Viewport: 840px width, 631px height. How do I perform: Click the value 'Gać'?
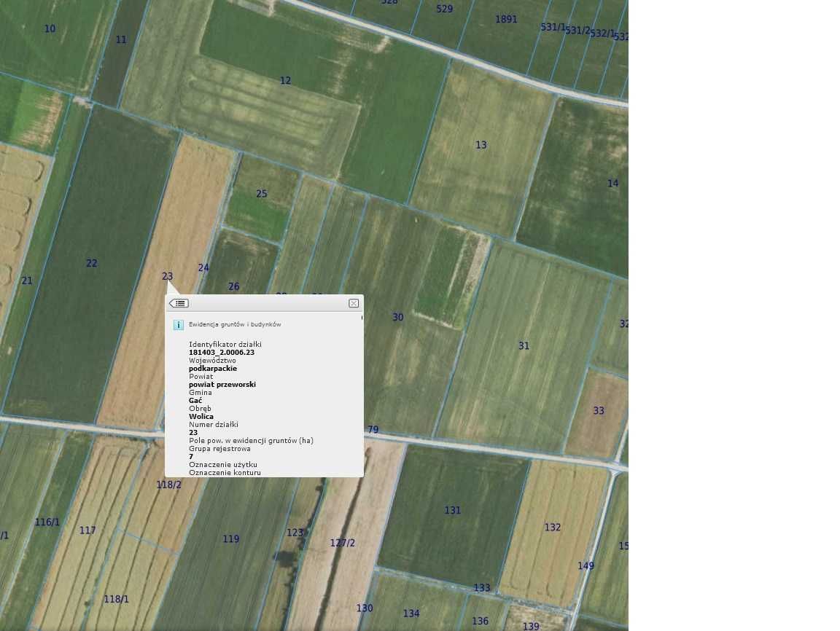point(195,401)
